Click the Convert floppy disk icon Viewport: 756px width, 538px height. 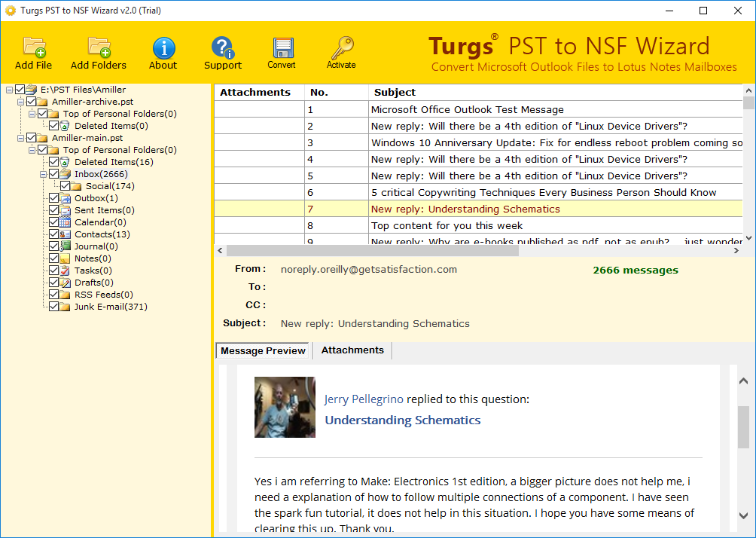(x=282, y=48)
